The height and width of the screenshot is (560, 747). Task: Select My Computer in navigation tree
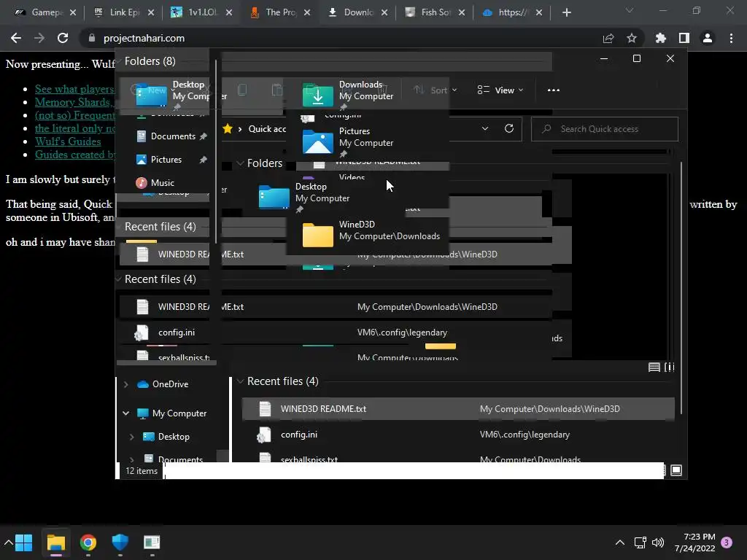point(179,413)
